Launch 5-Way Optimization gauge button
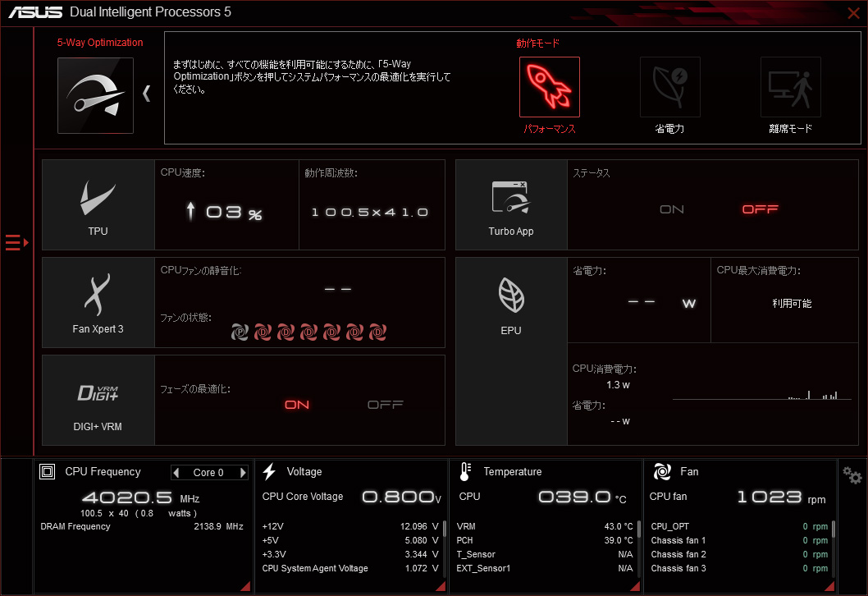This screenshot has width=868, height=596. [x=95, y=95]
